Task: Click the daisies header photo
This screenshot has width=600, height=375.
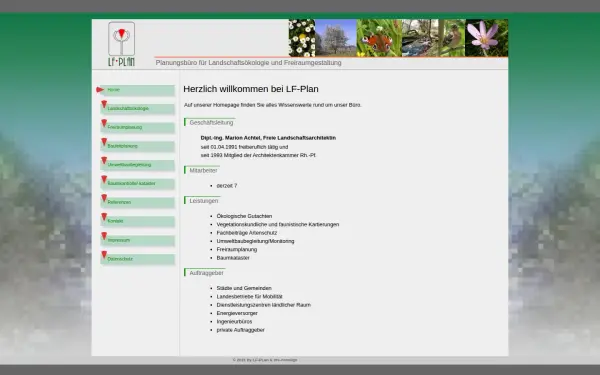Action: pyautogui.click(x=302, y=38)
